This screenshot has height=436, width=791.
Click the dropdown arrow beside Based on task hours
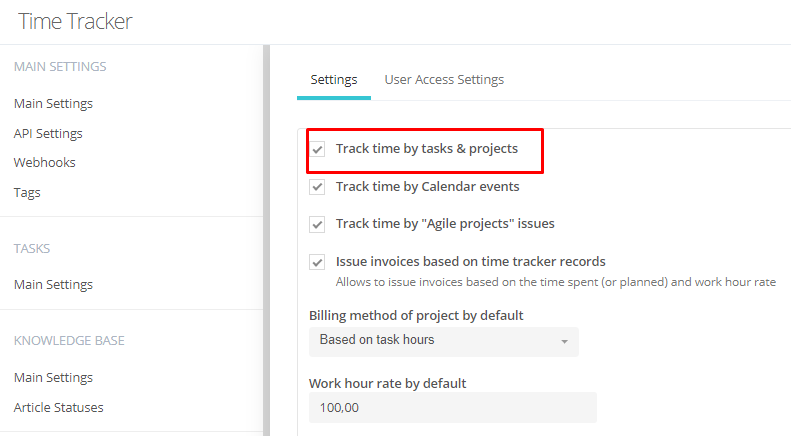pyautogui.click(x=564, y=342)
